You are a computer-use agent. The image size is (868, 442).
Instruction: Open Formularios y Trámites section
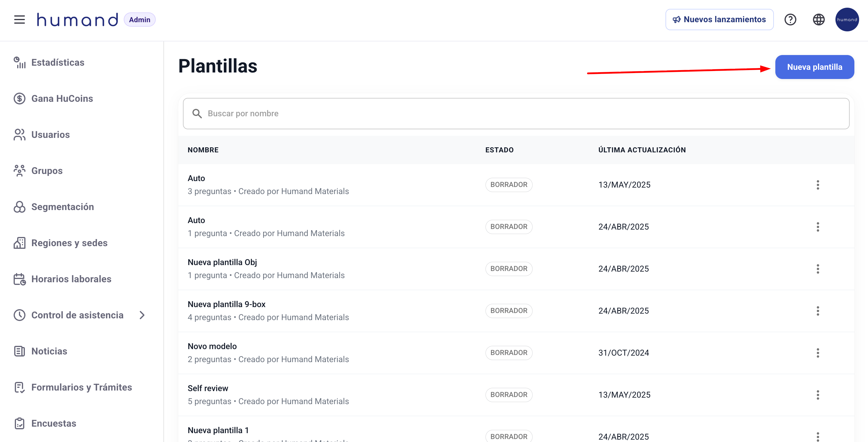coord(81,387)
